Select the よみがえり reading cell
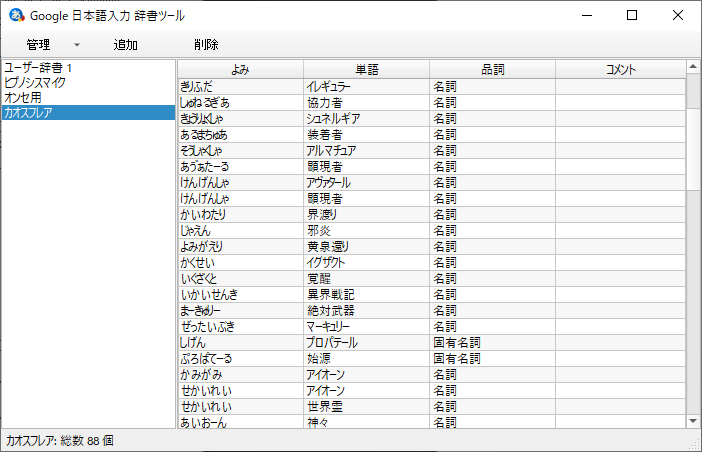702x452 pixels. point(240,247)
